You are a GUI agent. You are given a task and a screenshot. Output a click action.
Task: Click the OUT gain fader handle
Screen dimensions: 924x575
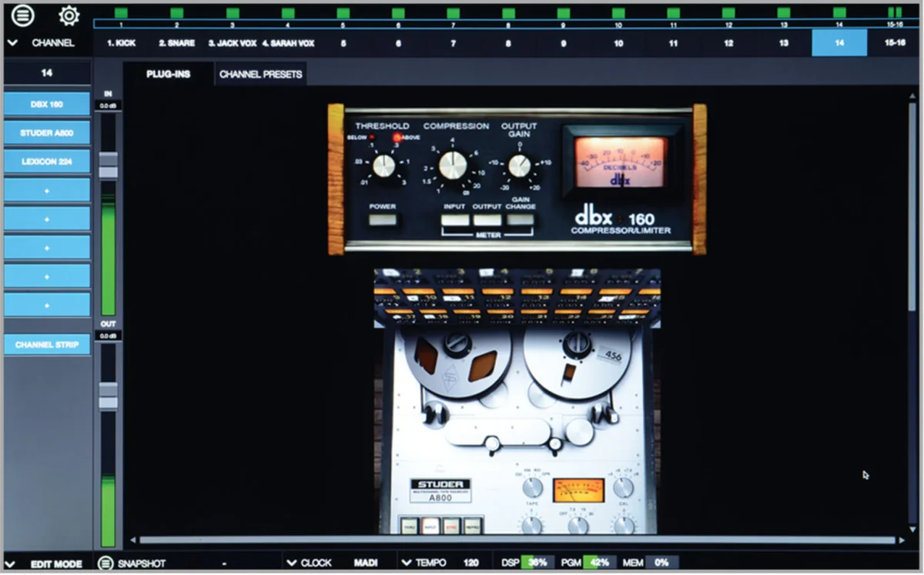coord(109,396)
